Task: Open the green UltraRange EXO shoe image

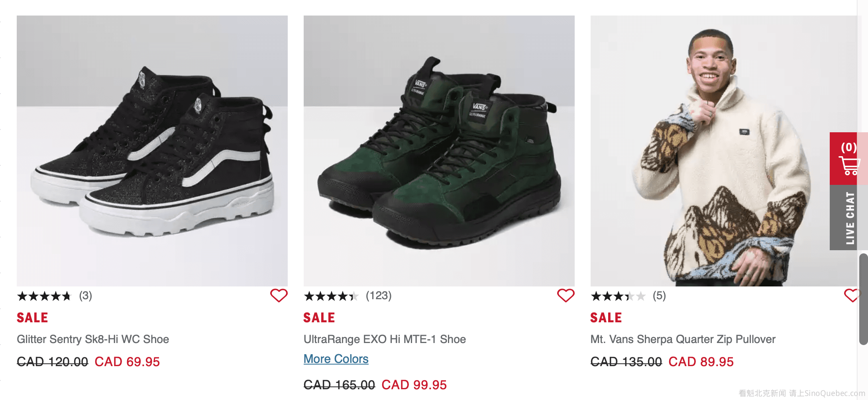Action: pos(439,151)
